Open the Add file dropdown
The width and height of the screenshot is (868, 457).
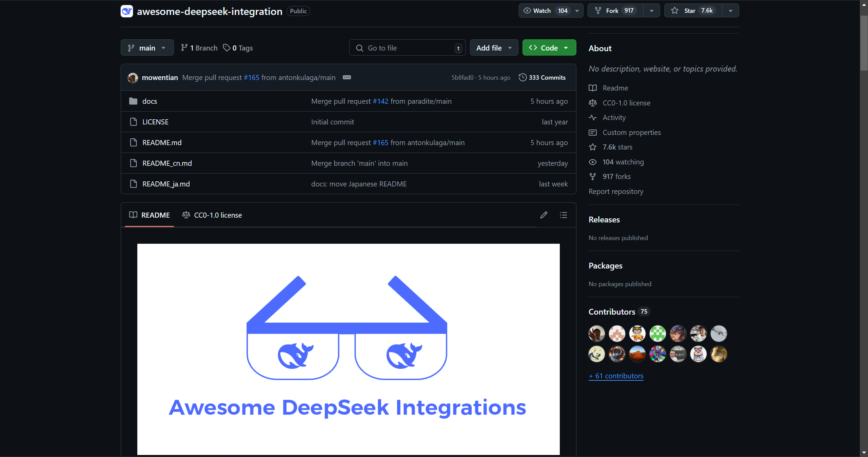coord(494,48)
